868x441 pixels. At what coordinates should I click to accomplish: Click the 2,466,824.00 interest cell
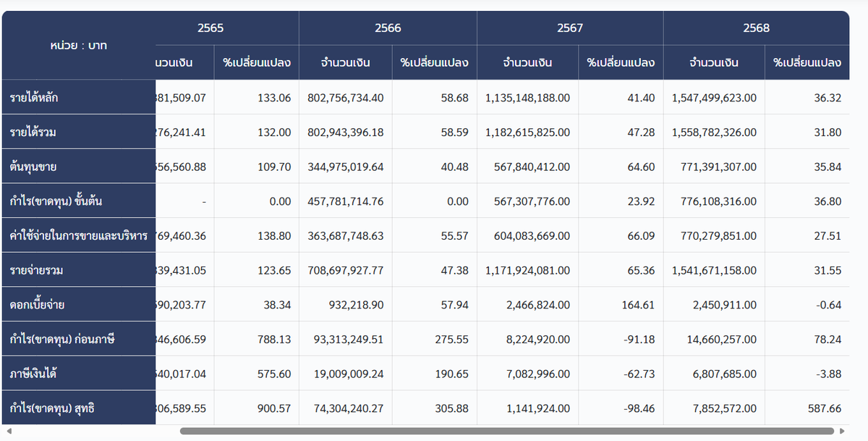pos(528,304)
